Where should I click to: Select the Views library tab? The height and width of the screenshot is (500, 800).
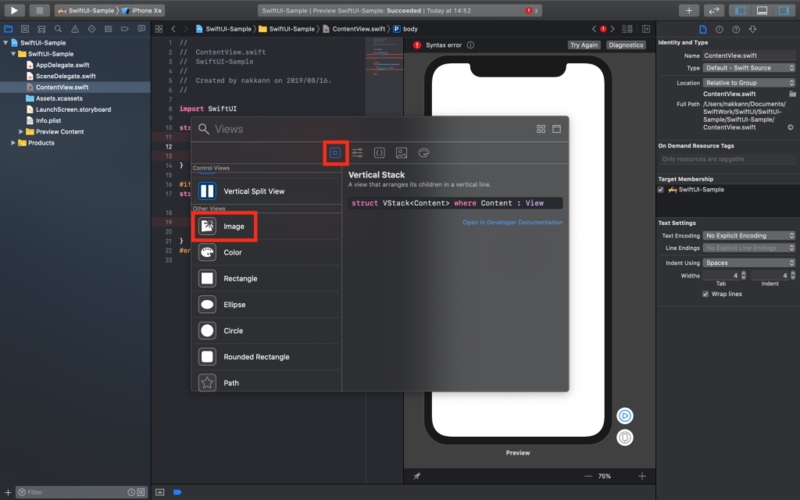335,153
